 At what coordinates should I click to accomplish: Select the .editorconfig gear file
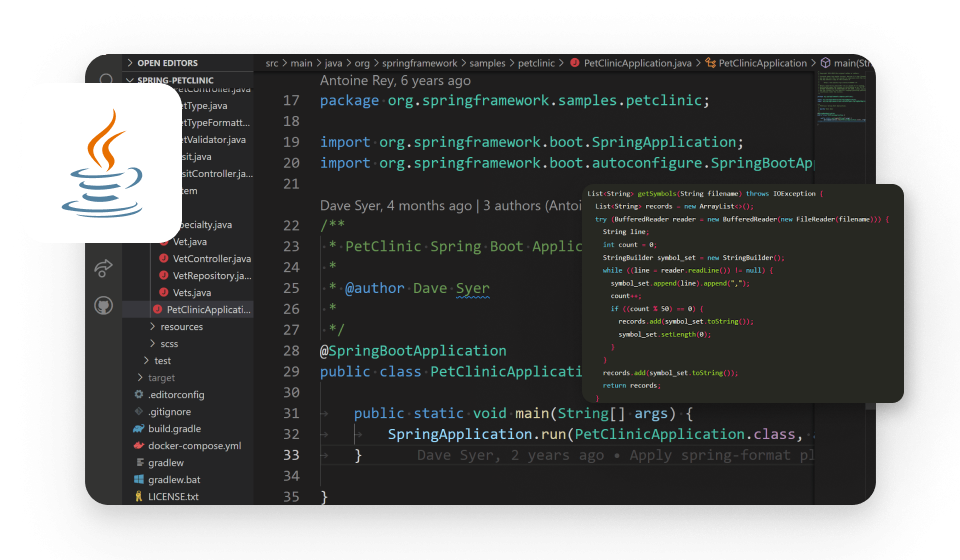(175, 394)
